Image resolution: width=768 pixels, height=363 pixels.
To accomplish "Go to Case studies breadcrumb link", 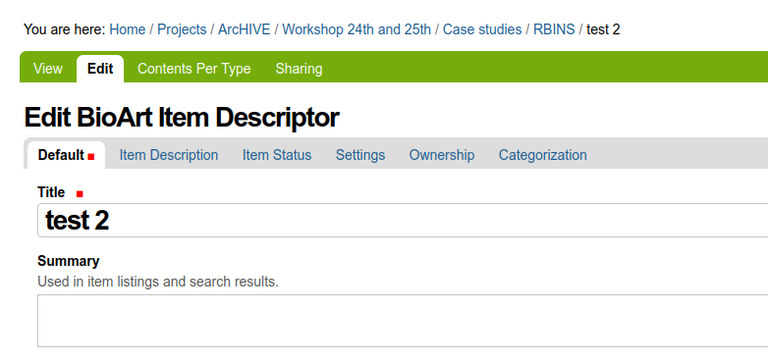I will [x=482, y=29].
